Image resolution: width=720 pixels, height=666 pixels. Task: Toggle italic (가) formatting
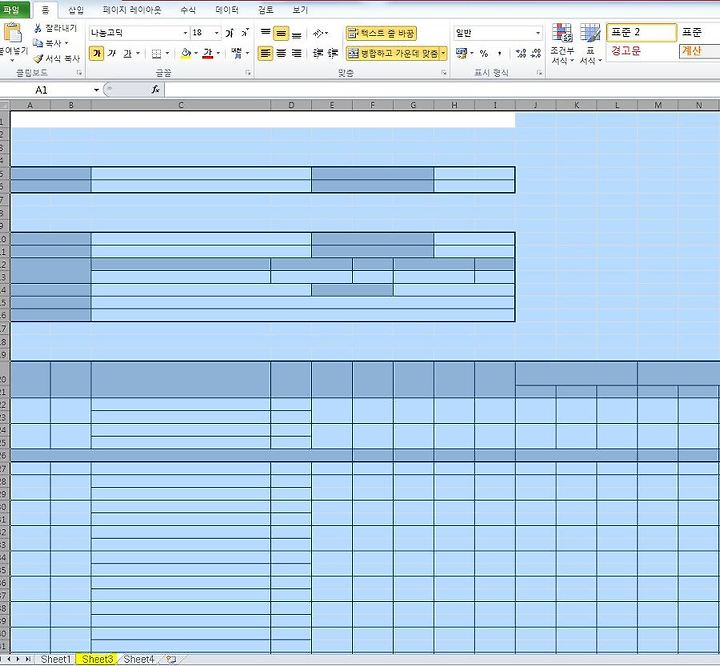(112, 53)
